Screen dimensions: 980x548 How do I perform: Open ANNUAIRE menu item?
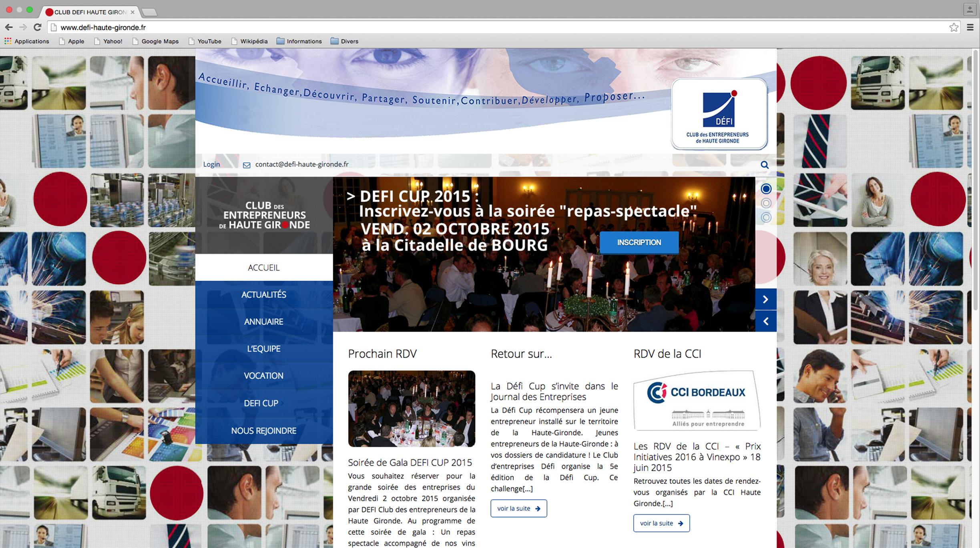[x=263, y=322]
